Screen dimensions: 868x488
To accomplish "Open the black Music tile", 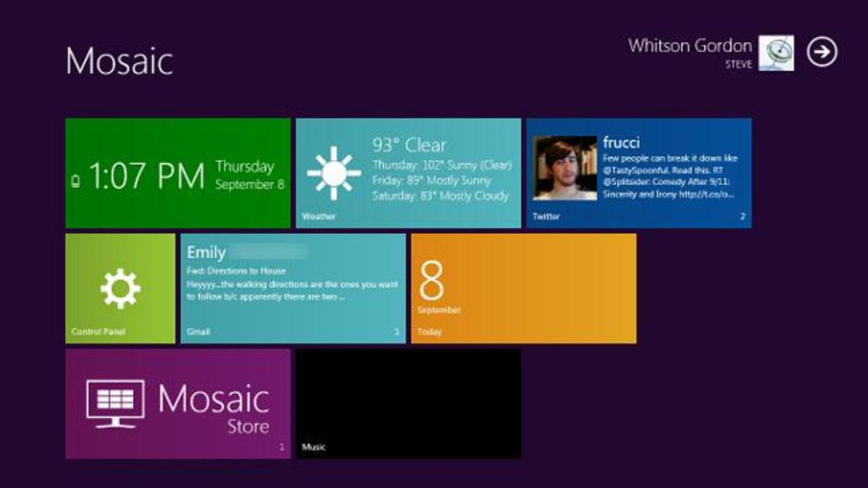I will click(x=409, y=403).
